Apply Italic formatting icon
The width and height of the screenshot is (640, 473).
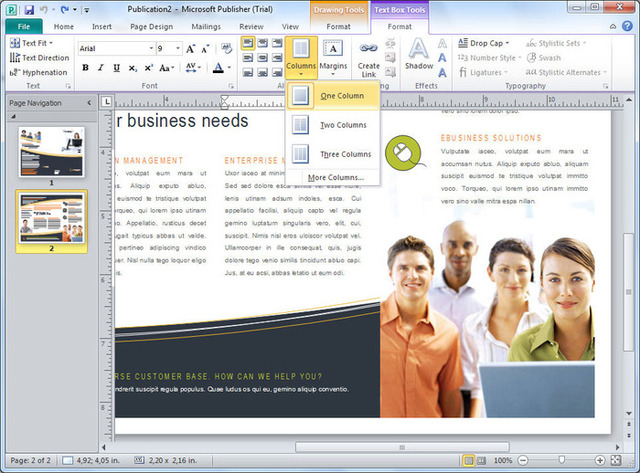[101, 68]
